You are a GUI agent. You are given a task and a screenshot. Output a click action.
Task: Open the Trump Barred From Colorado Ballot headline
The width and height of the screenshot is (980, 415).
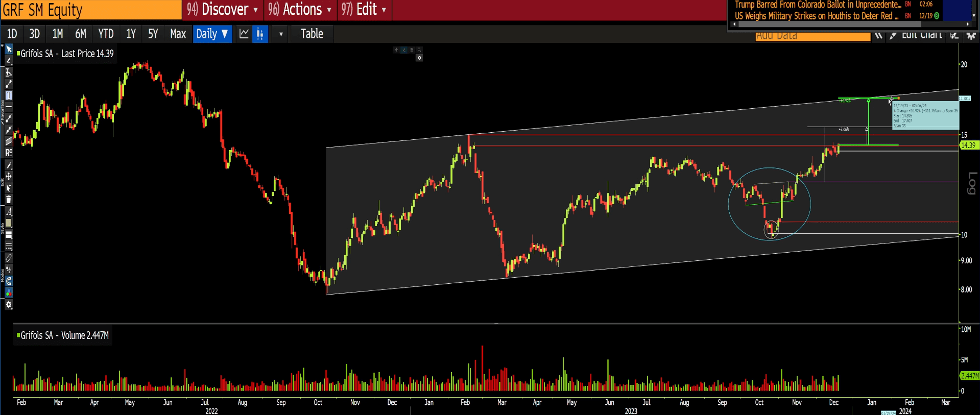[818, 5]
